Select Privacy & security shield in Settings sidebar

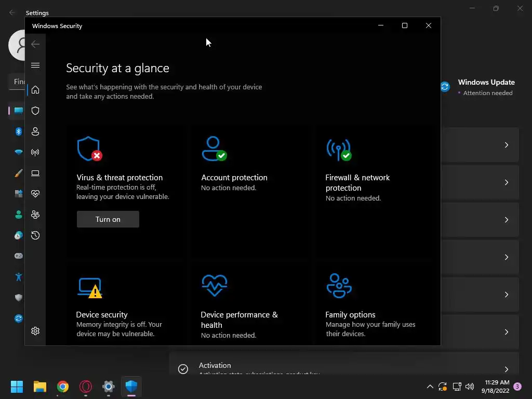[19, 298]
